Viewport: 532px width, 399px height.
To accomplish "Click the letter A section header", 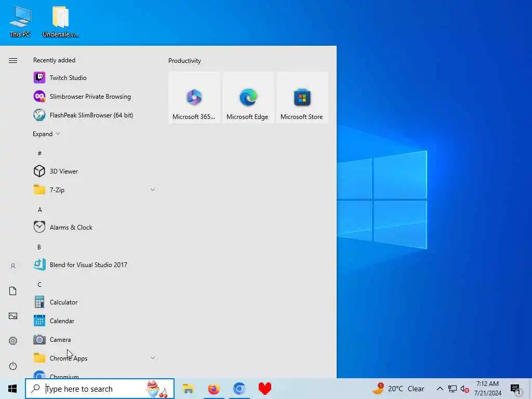I will [39, 210].
